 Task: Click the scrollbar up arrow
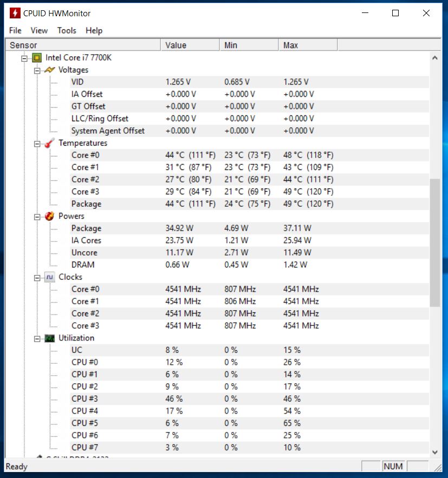tap(435, 57)
